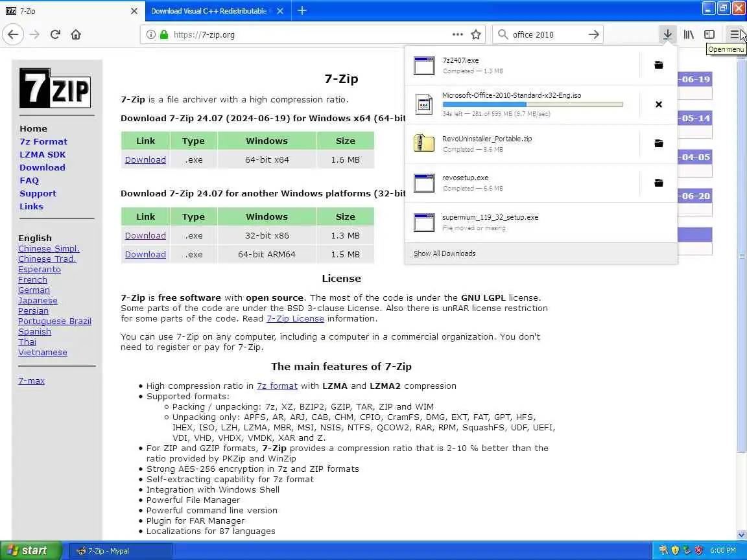The height and width of the screenshot is (560, 747).
Task: Click the green padlock security icon
Action: coord(164,34)
